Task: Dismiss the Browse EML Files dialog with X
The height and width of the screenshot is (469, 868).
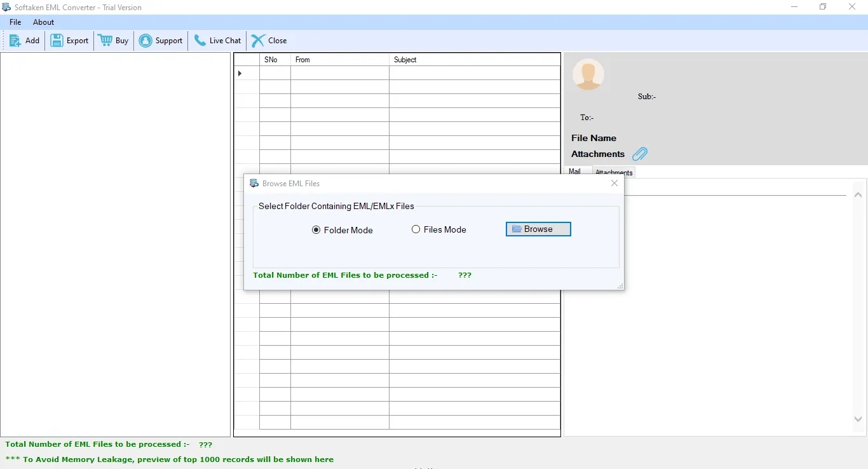Action: coord(614,183)
